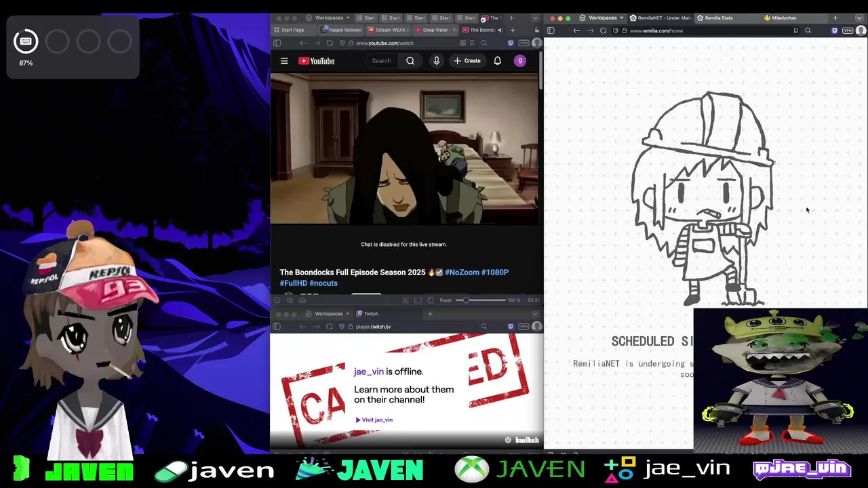The height and width of the screenshot is (488, 868).
Task: Click the www.remilia.com/home address bar
Action: [x=705, y=30]
